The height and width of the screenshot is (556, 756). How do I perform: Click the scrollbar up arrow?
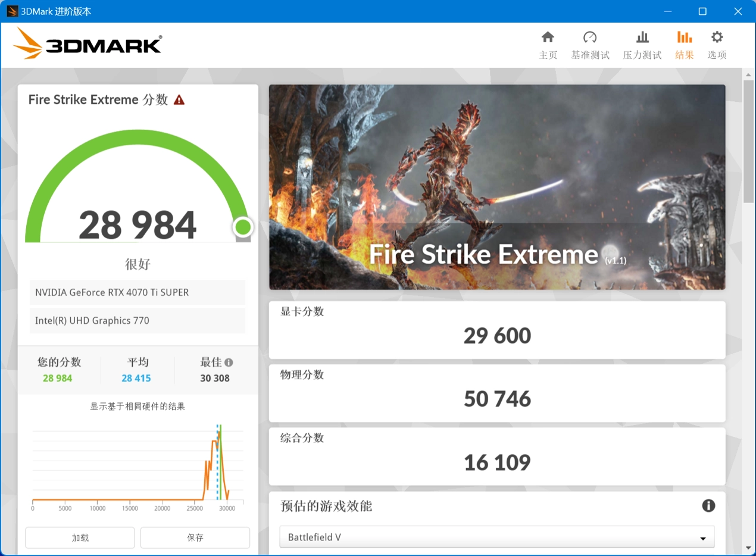click(749, 74)
